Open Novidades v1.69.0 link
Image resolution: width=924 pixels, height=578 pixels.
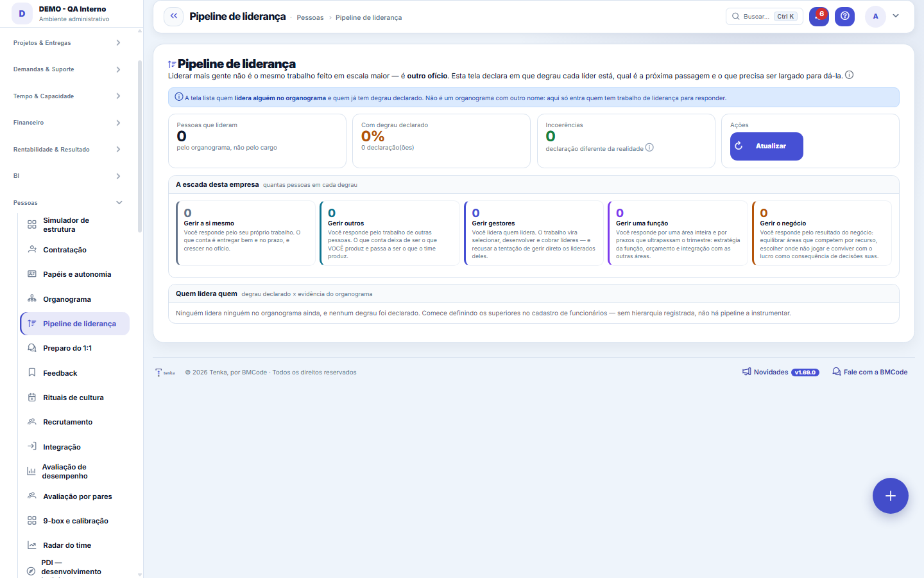780,372
